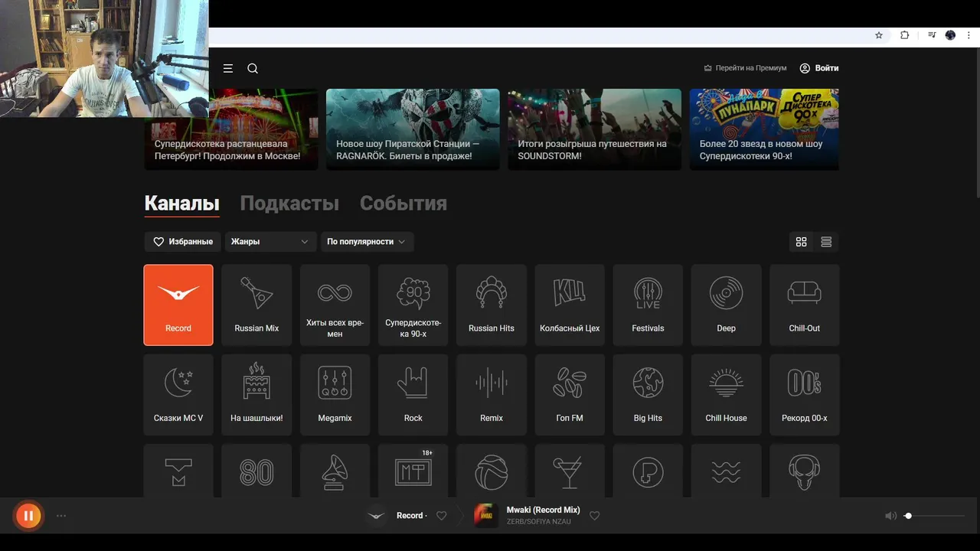Viewport: 980px width, 551px height.
Task: Open the browser profile avatar
Action: click(950, 35)
